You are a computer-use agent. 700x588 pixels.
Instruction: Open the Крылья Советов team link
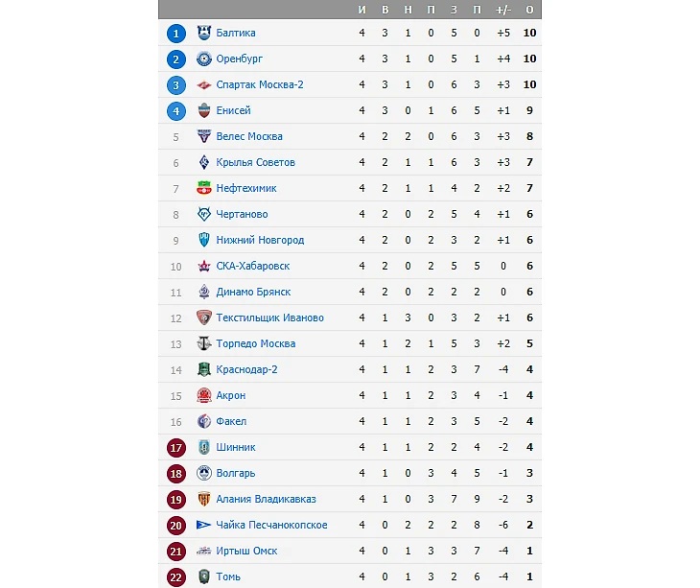pos(255,162)
